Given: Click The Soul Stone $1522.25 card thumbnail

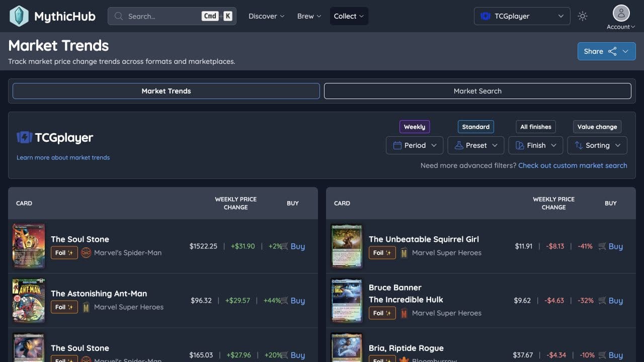Looking at the screenshot, I should (x=29, y=246).
